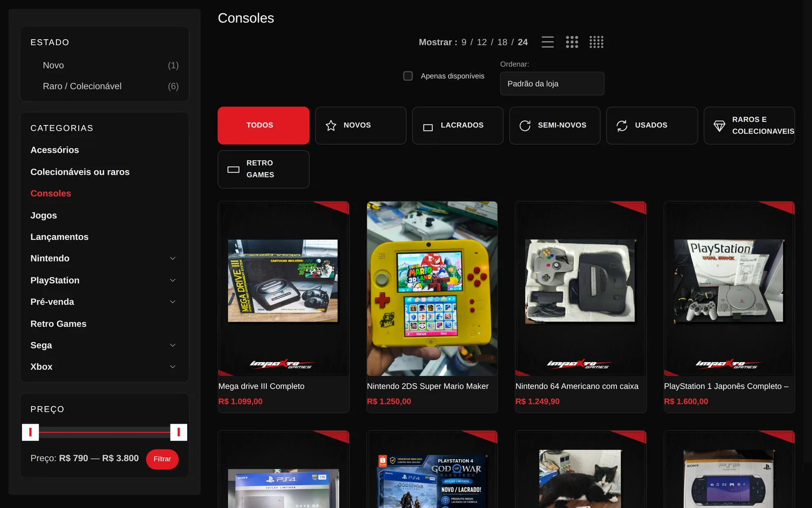Screen dimensions: 812x508
Task: Select the four-column grid view icon
Action: (x=596, y=42)
